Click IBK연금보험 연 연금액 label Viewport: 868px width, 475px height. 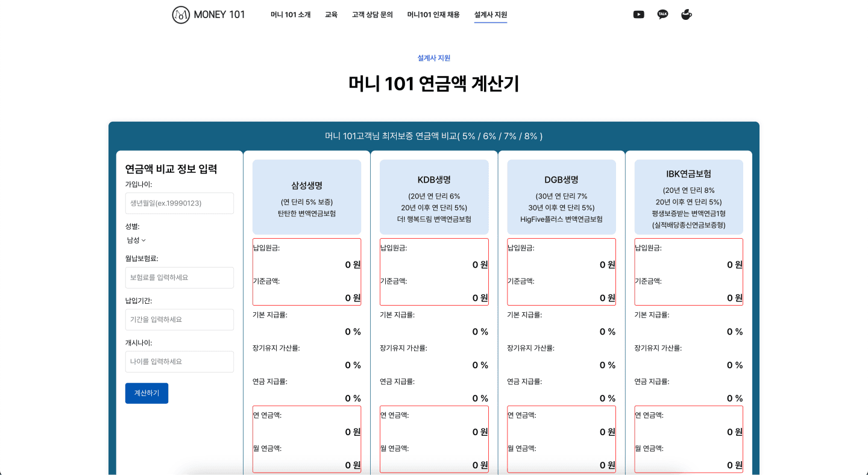point(649,415)
